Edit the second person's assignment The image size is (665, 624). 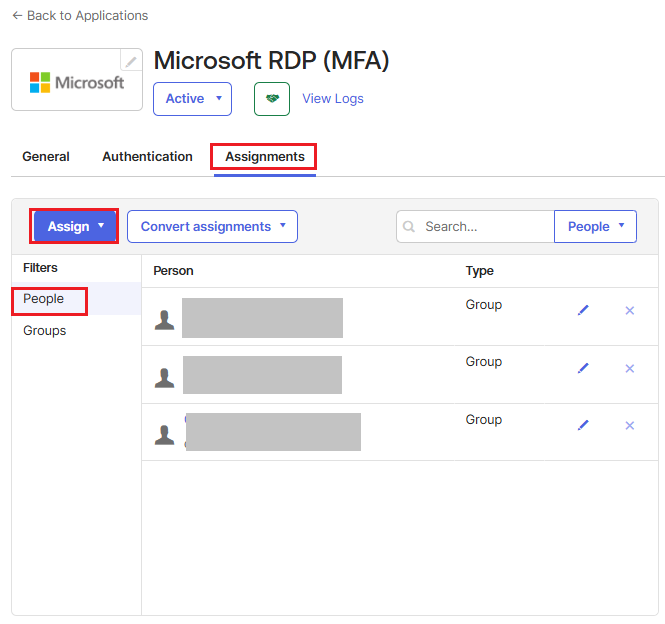pyautogui.click(x=583, y=368)
